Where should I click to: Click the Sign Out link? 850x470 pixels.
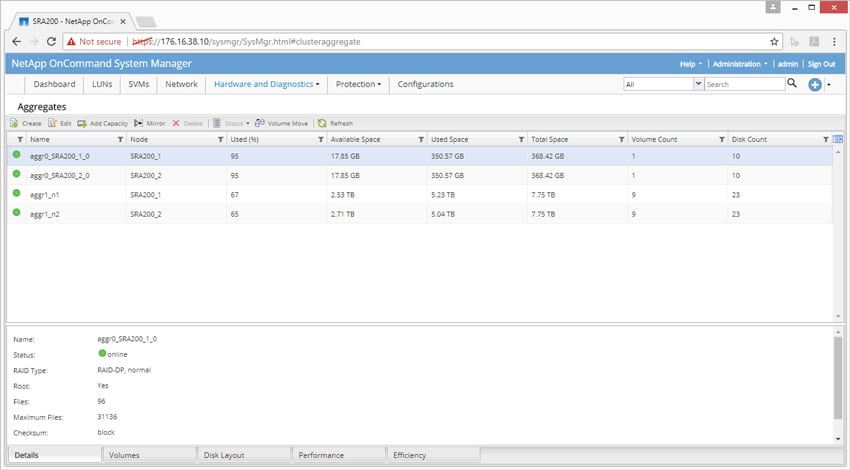(821, 64)
